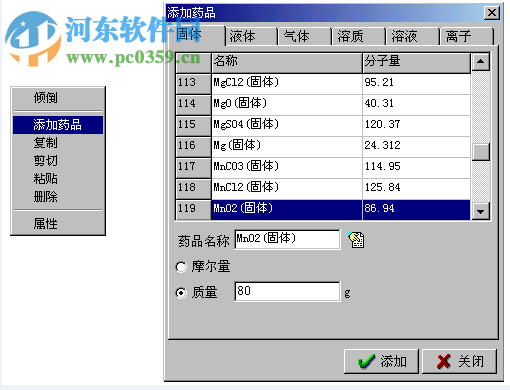Switch to the 液体 tab
This screenshot has width=510, height=390.
251,36
